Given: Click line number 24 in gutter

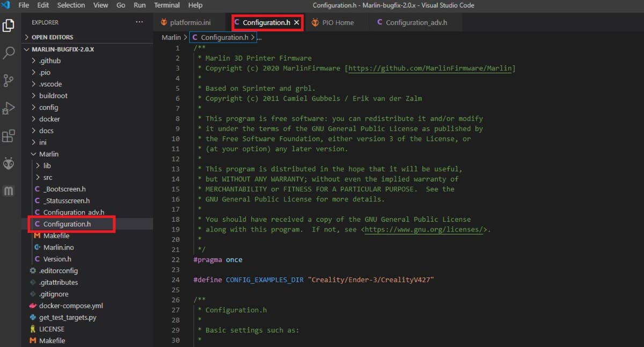Looking at the screenshot, I should click(175, 280).
